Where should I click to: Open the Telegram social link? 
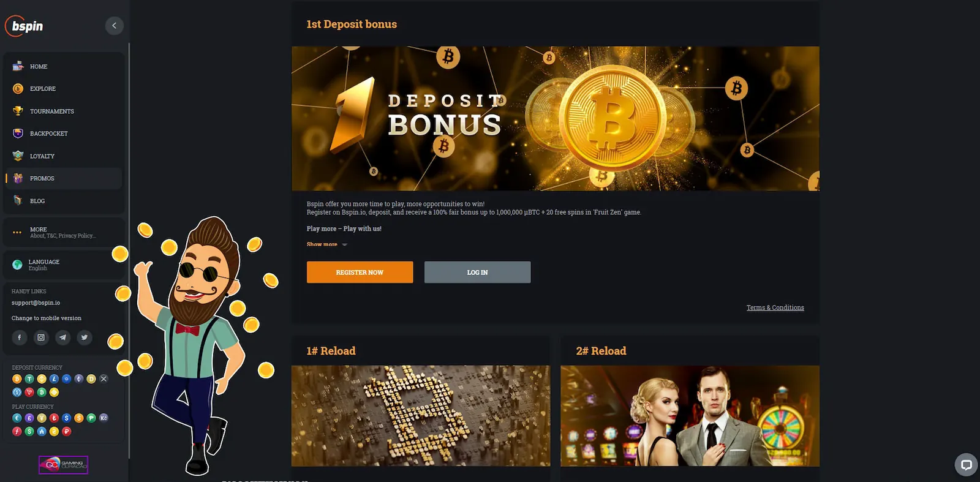pos(62,337)
